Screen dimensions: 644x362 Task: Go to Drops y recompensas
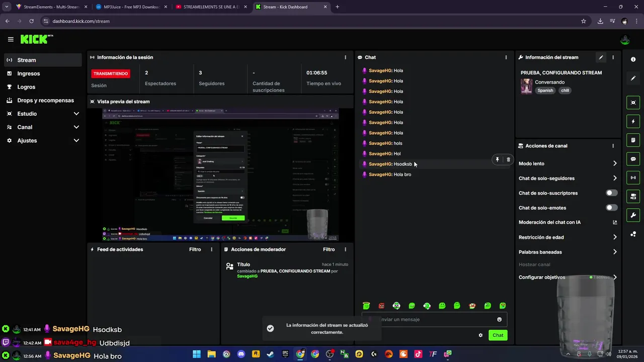[43, 101]
